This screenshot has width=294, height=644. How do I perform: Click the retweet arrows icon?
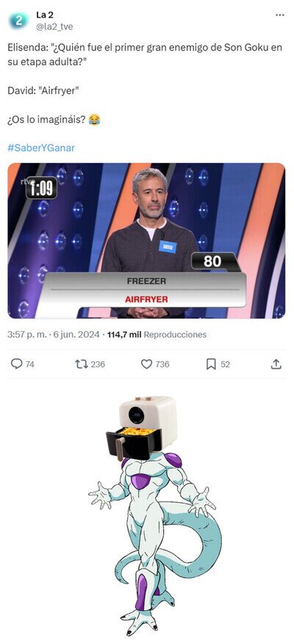(x=82, y=364)
